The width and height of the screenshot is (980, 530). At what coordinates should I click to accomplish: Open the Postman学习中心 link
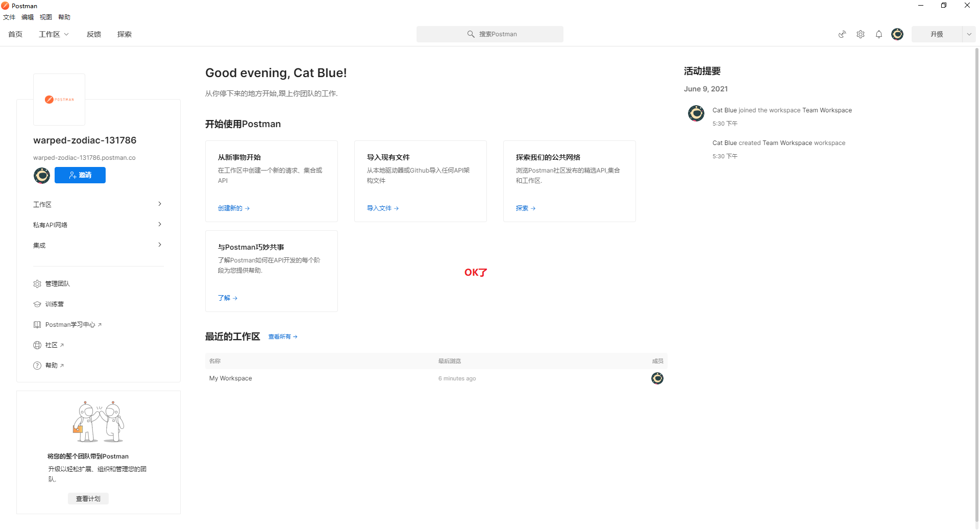(73, 325)
